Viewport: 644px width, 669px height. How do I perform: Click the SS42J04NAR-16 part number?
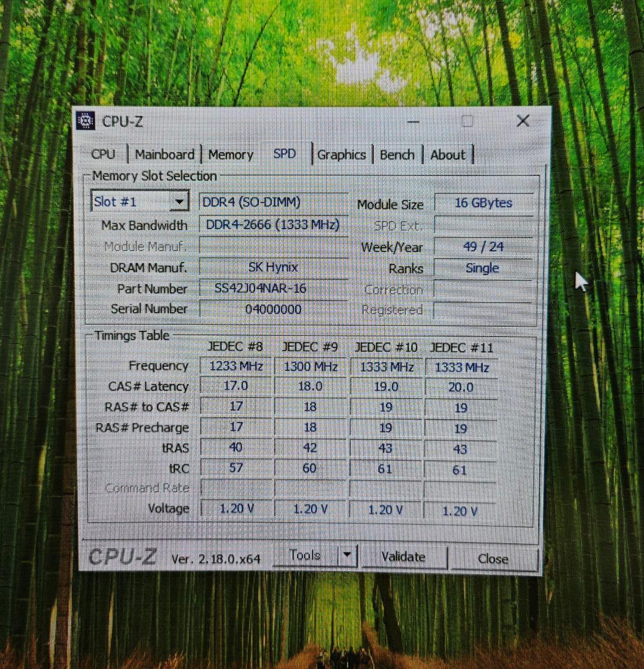[x=273, y=289]
